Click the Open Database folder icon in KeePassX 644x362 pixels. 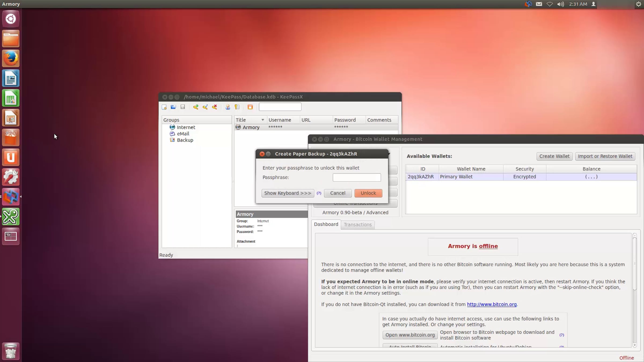pyautogui.click(x=173, y=107)
